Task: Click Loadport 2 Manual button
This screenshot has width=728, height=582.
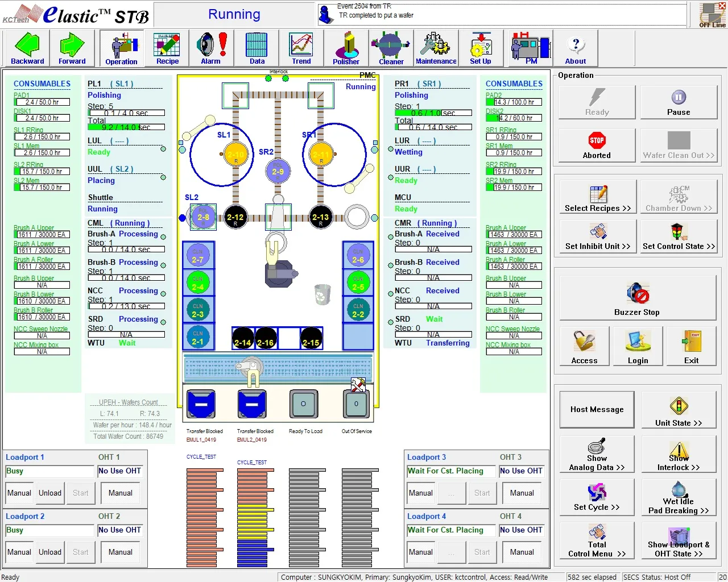Action: [x=19, y=552]
